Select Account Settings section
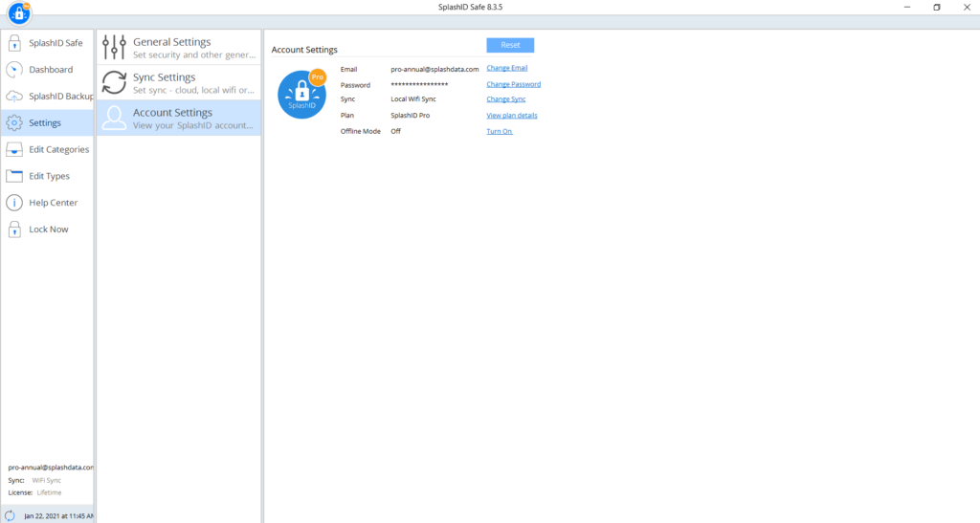Screen dimensions: 980x523 (x=178, y=118)
